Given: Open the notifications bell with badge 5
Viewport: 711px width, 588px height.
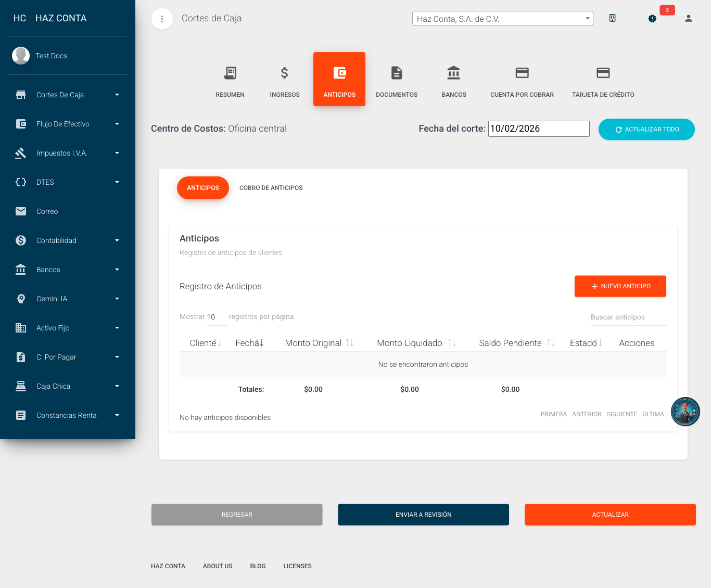Looking at the screenshot, I should tap(652, 18).
